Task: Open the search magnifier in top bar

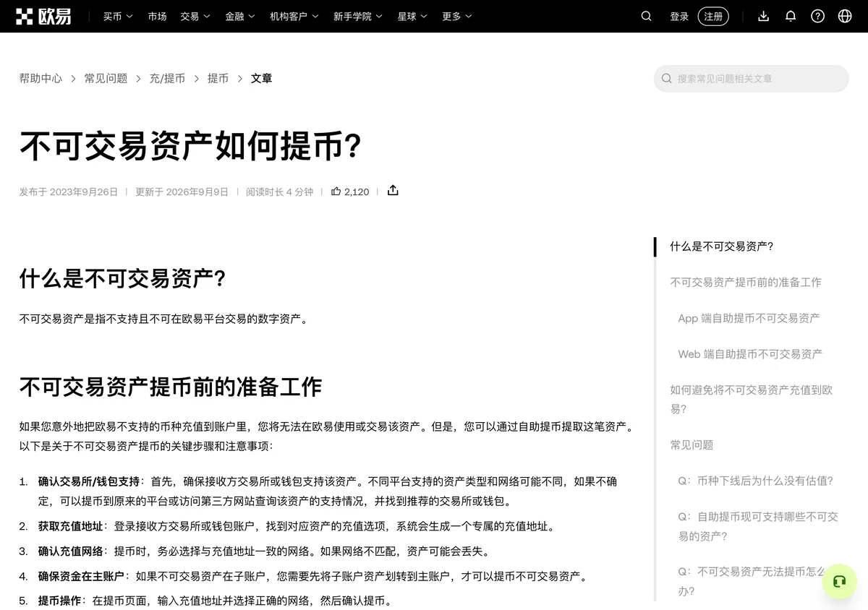Action: (647, 16)
